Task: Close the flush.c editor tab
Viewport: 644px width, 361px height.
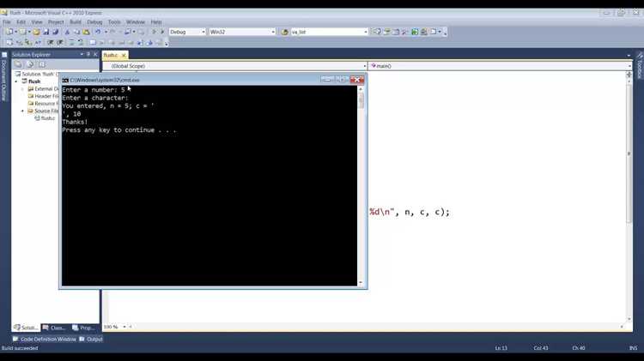Action: 124,55
